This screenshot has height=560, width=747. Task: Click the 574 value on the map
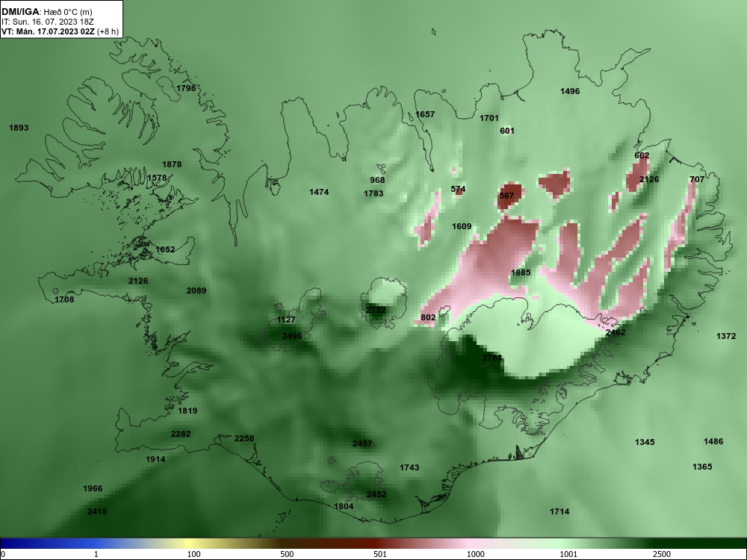coord(458,189)
